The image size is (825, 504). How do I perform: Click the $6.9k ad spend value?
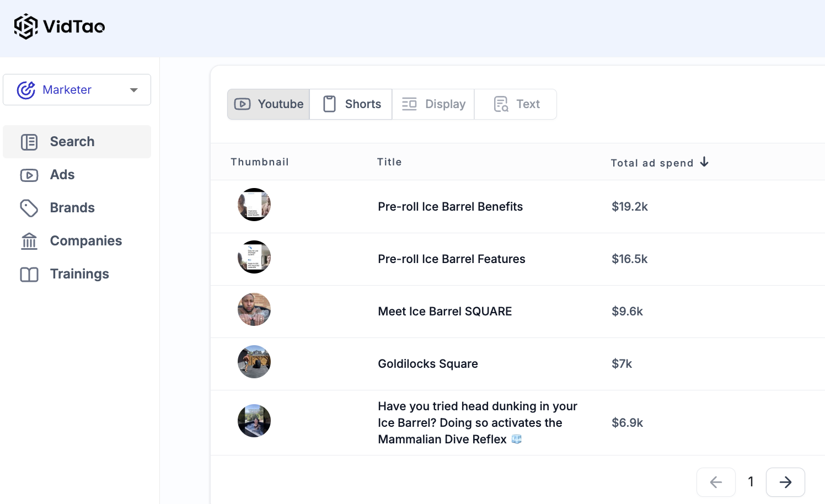(x=628, y=423)
